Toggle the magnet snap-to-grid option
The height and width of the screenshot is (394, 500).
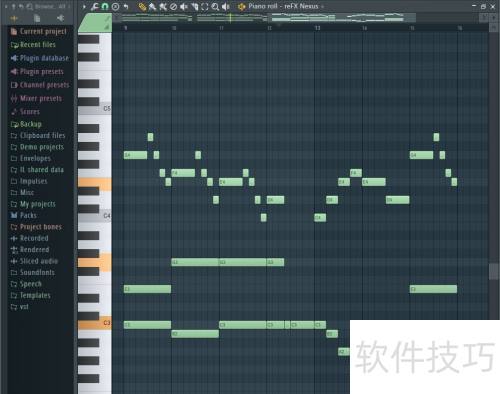(x=105, y=6)
